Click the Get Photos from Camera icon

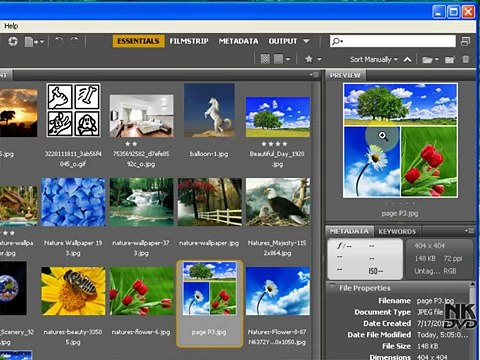[13, 41]
